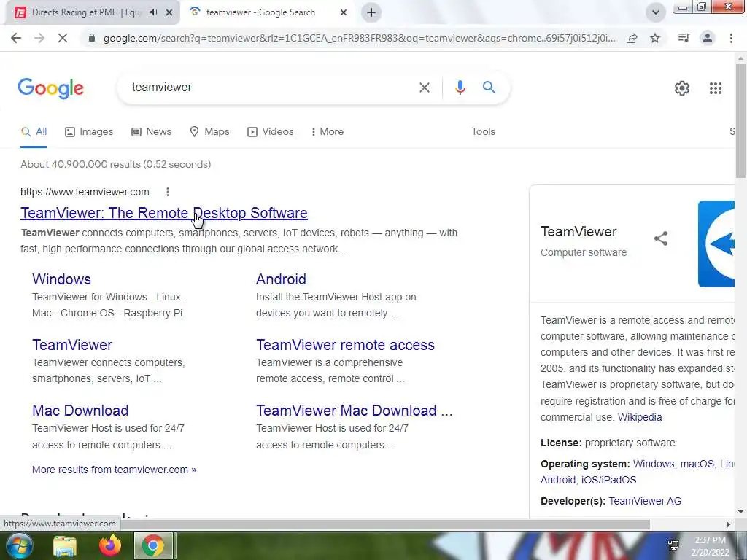Click the macOS operating system link
Viewport: 747px width, 560px height.
coord(697,464)
